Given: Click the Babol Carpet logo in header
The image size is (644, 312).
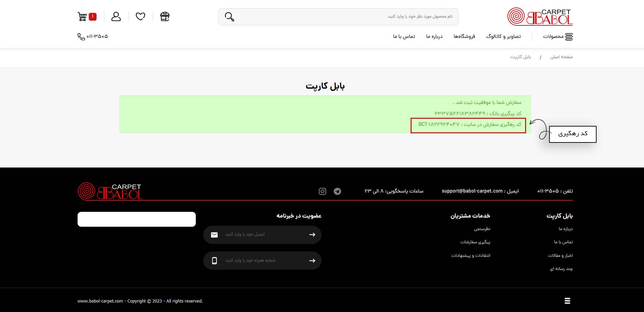Looking at the screenshot, I should [540, 17].
